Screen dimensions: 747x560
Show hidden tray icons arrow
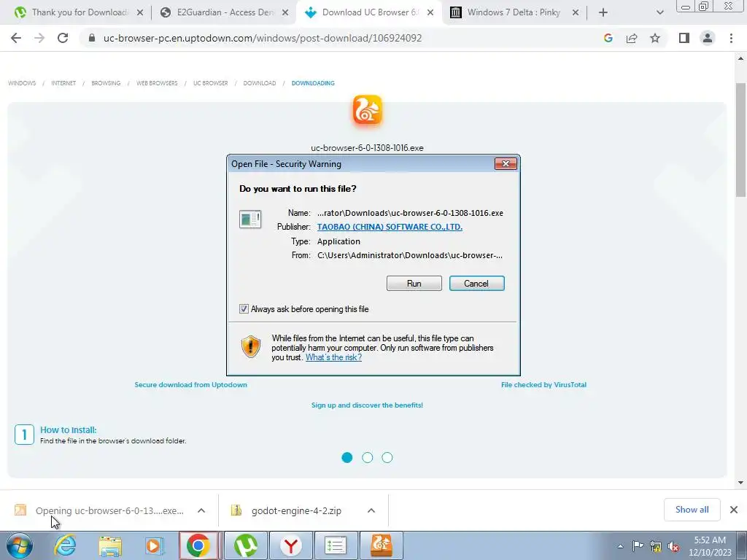point(620,546)
